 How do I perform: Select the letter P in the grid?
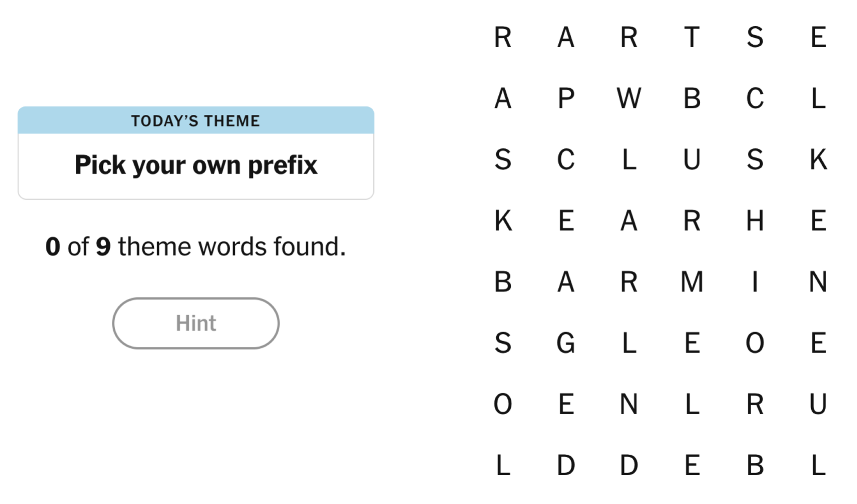click(566, 99)
